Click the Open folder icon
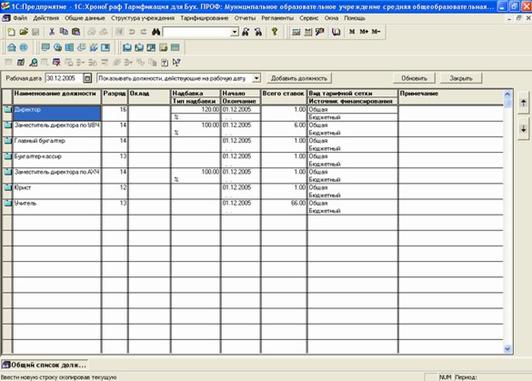 [23, 32]
